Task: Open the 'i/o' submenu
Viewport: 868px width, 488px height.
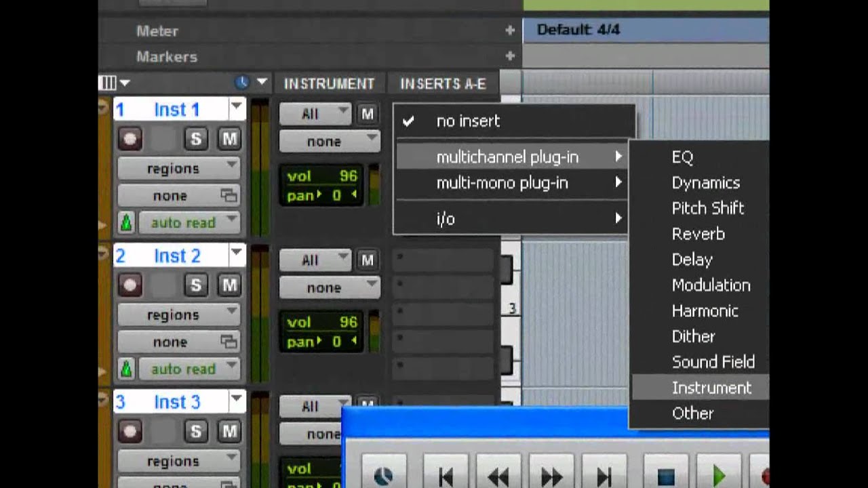Action: pos(512,219)
